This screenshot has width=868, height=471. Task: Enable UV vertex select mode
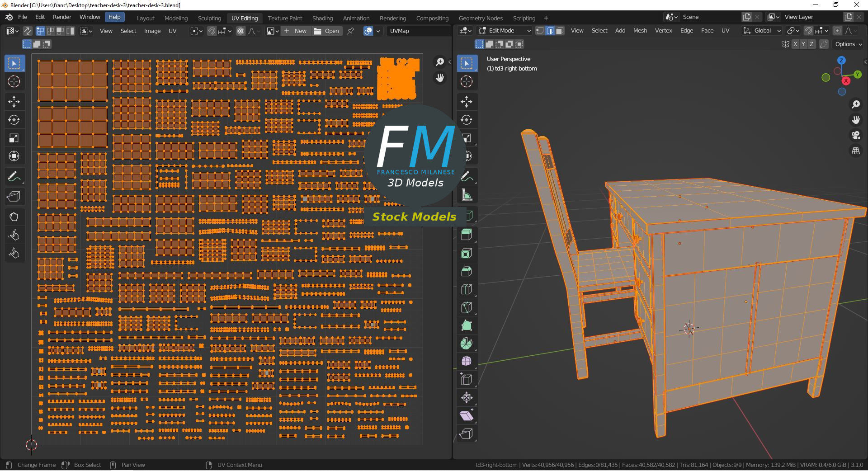click(x=41, y=31)
